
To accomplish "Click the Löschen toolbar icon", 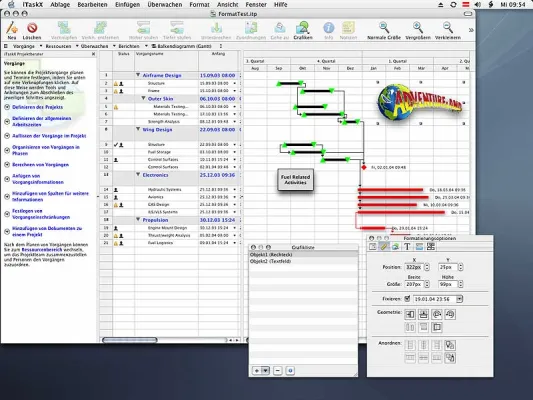I will (32, 28).
